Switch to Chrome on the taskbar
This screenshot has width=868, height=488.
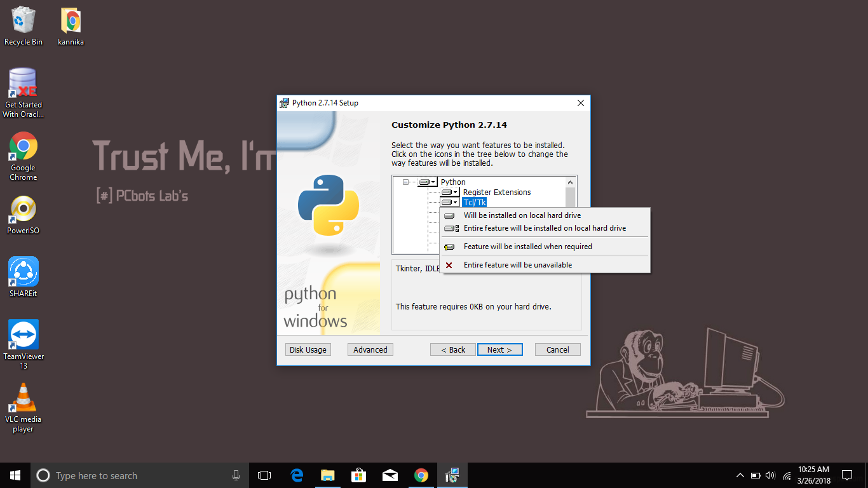pyautogui.click(x=421, y=475)
